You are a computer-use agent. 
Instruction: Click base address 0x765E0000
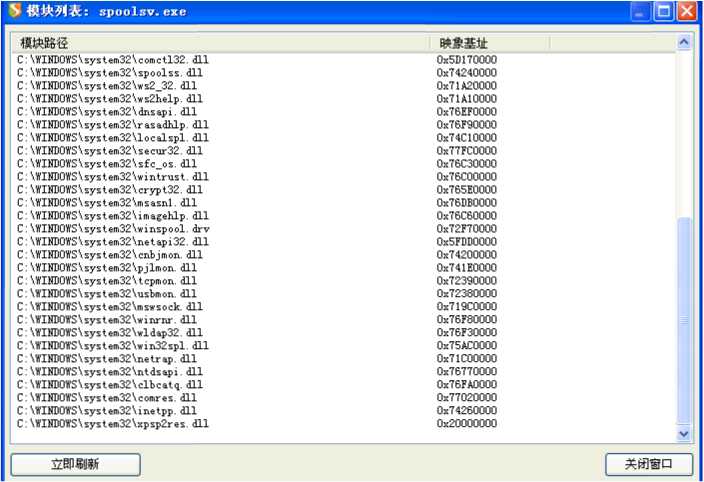click(x=466, y=190)
